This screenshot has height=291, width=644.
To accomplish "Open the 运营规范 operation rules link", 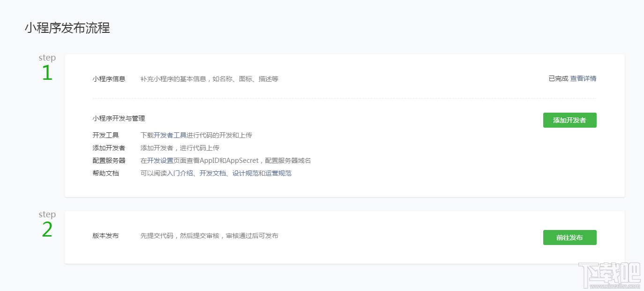I will tap(277, 173).
